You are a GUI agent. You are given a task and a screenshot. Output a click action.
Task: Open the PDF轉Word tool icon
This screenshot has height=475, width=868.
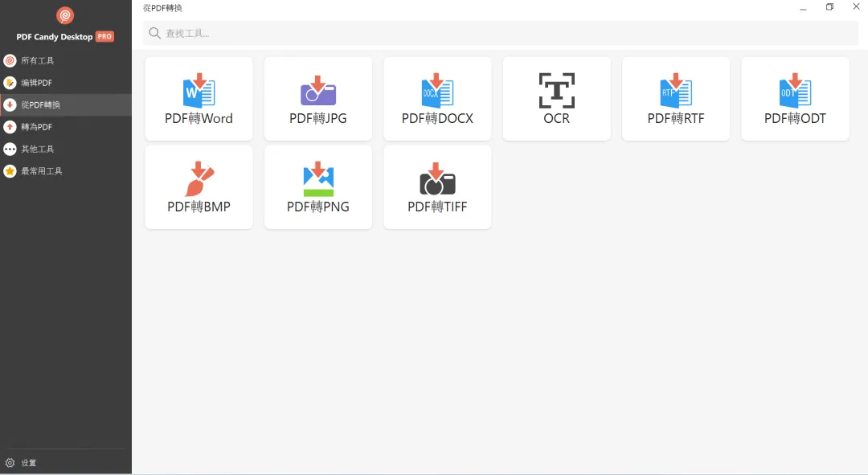199,90
